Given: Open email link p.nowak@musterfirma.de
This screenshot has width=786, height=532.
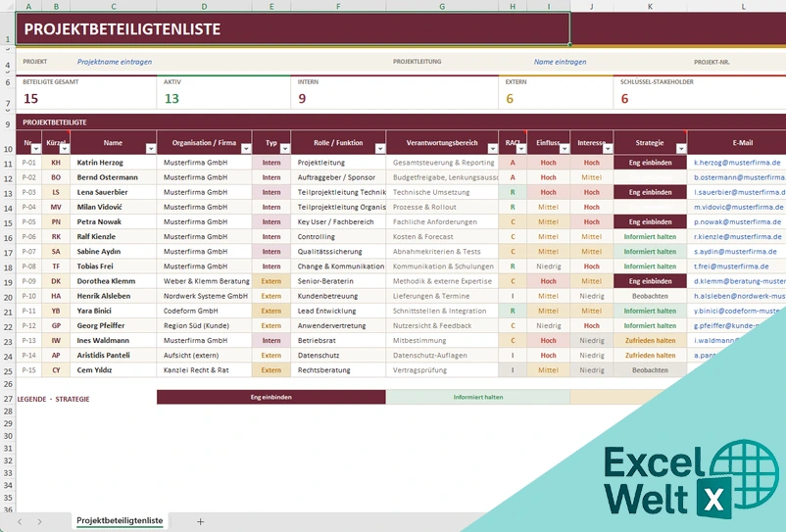Looking at the screenshot, I should pos(737,222).
